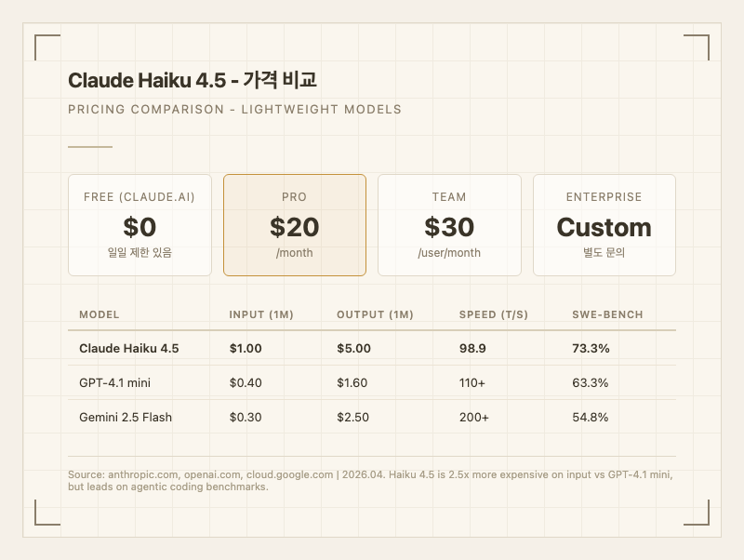
Task: Sort by the Input (1M) column header
Action: click(x=261, y=314)
